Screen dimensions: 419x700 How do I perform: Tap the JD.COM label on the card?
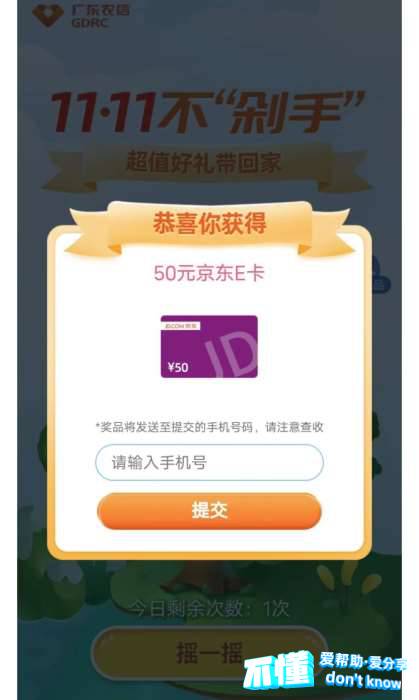(180, 326)
